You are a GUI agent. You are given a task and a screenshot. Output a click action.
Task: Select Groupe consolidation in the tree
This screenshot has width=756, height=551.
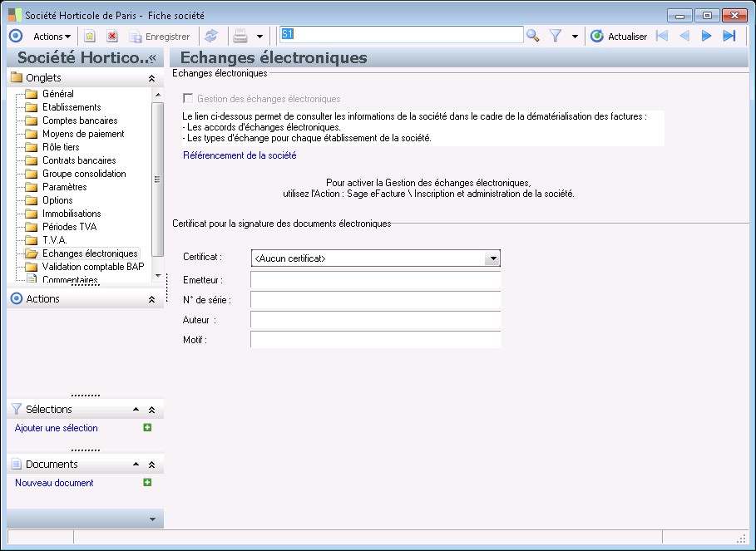(x=84, y=174)
